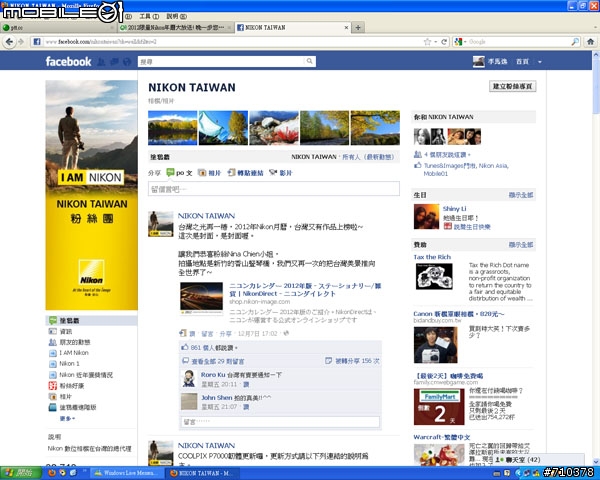Open Nikon 1 sidebar tab

(69, 364)
